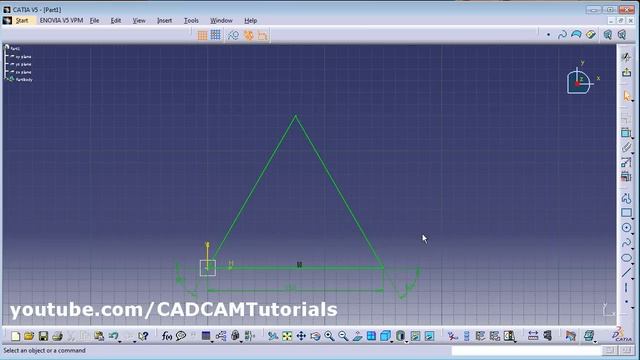Click the What's This help icon
640x360 pixels.
[143, 336]
